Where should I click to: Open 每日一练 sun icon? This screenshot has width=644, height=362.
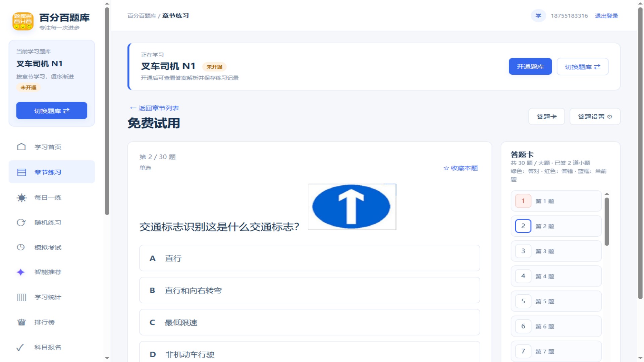tap(21, 198)
